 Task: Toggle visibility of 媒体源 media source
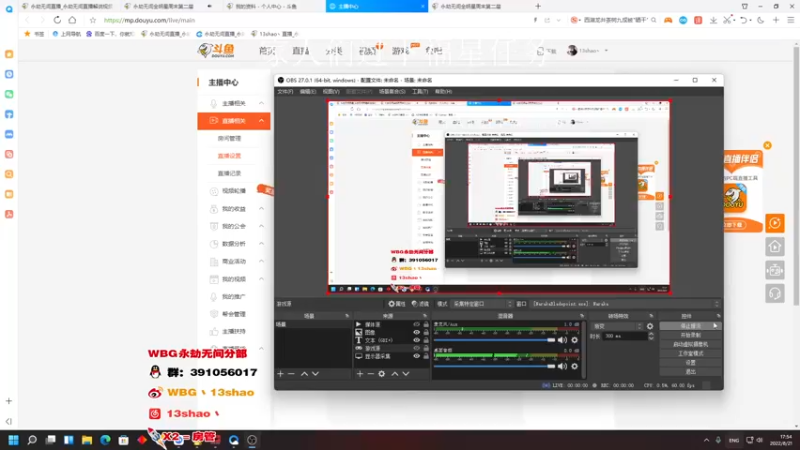click(x=416, y=324)
